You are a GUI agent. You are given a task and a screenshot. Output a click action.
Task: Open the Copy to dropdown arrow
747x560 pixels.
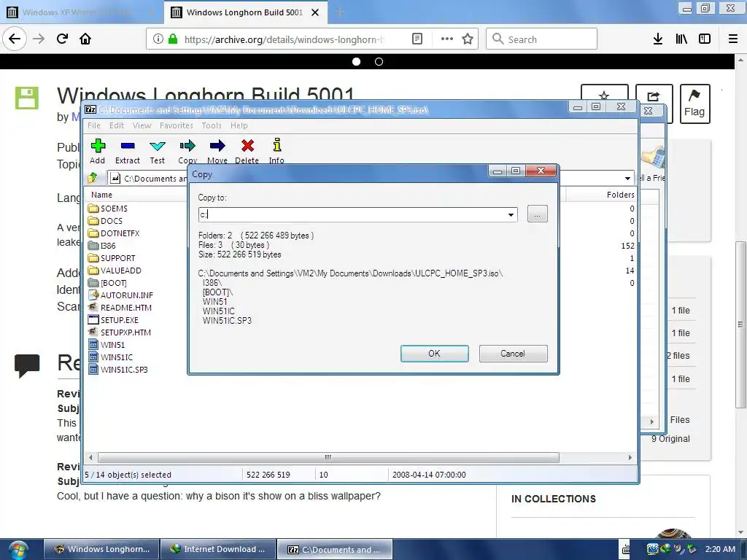pyautogui.click(x=511, y=215)
